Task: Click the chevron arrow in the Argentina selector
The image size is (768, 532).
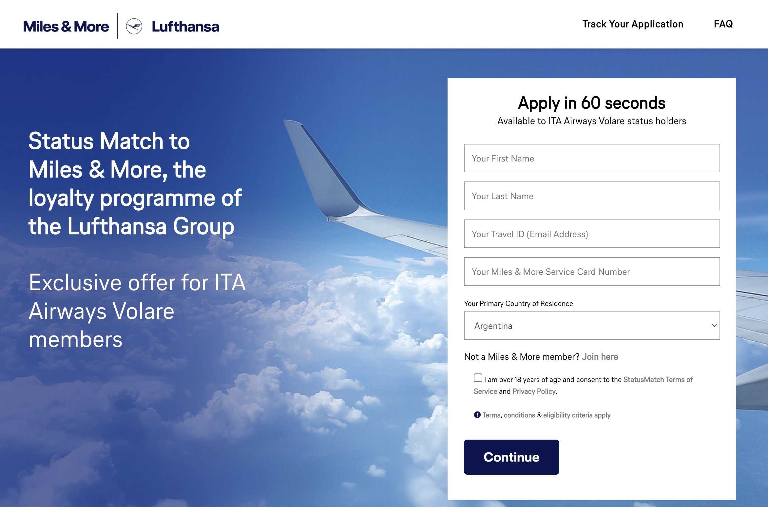Action: click(714, 325)
